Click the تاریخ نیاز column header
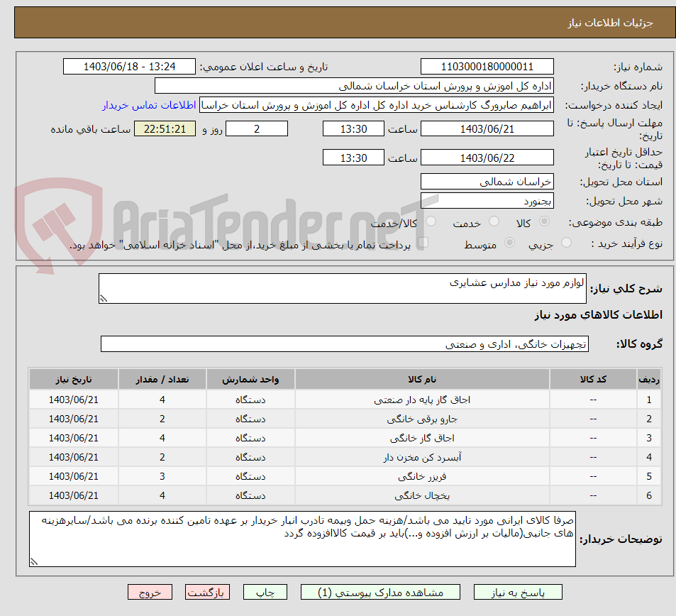This screenshot has width=676, height=616. (x=74, y=379)
